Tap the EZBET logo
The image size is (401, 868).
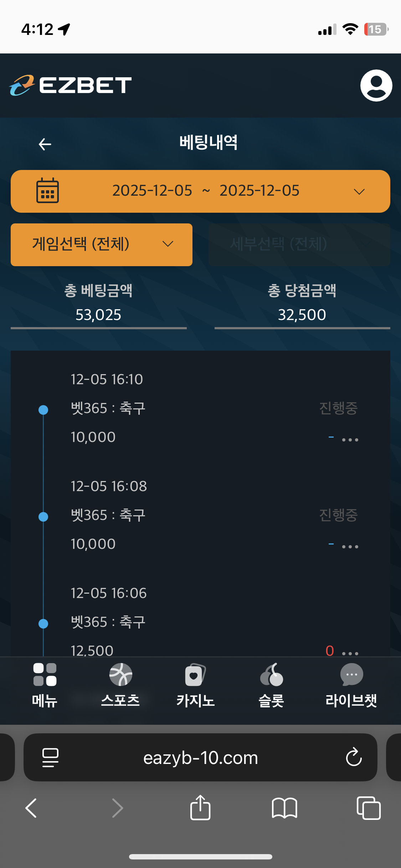[x=71, y=86]
